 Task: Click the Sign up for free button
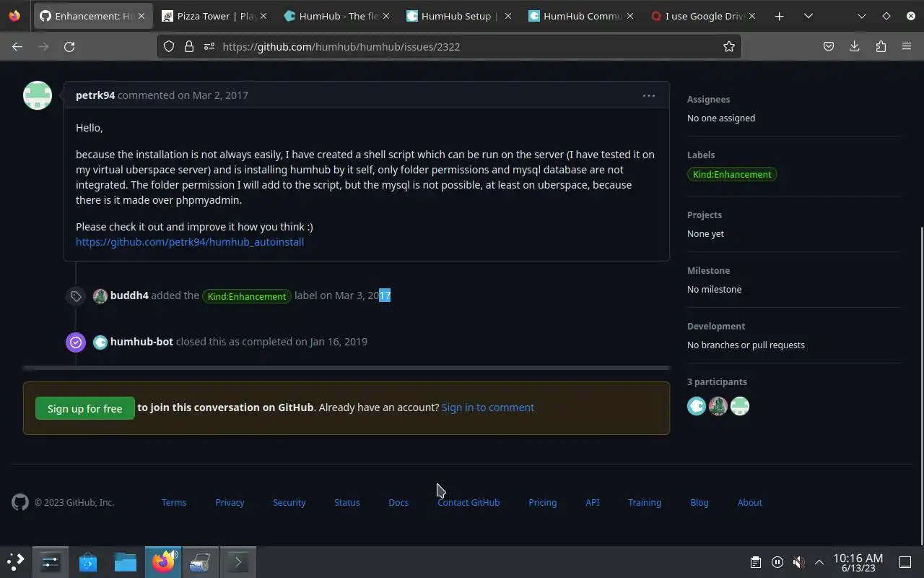85,408
